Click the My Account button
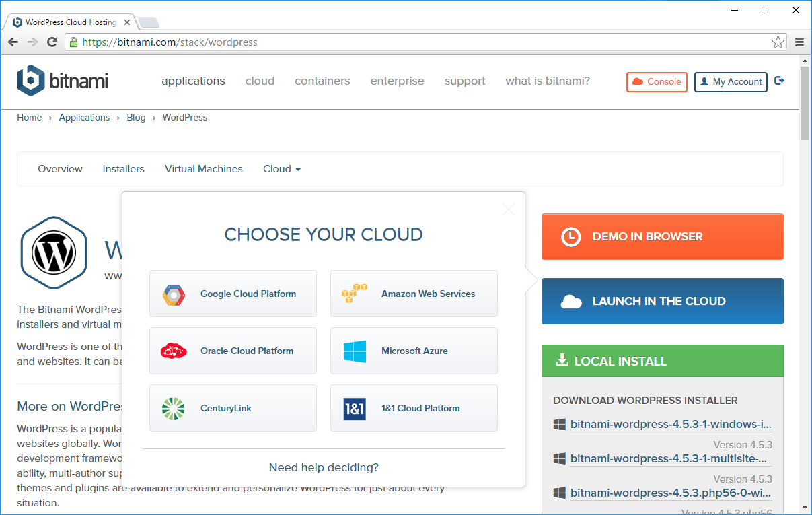Viewport: 812px width, 515px height. coord(731,82)
